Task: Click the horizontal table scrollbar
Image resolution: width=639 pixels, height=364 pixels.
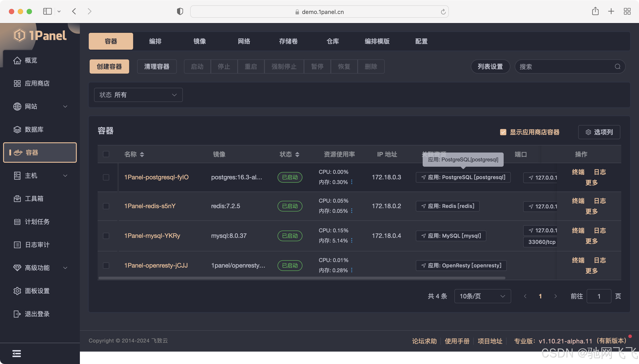Action: click(302, 278)
